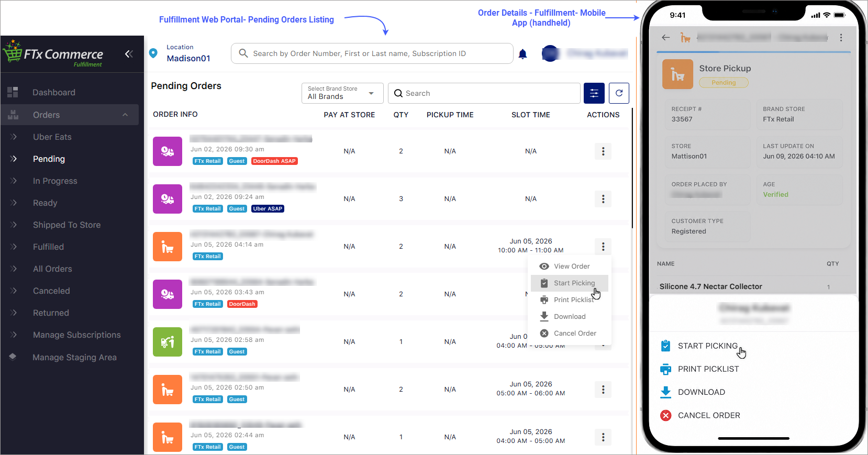868x455 pixels.
Task: Open the Pending orders page in sidebar
Action: (x=49, y=159)
